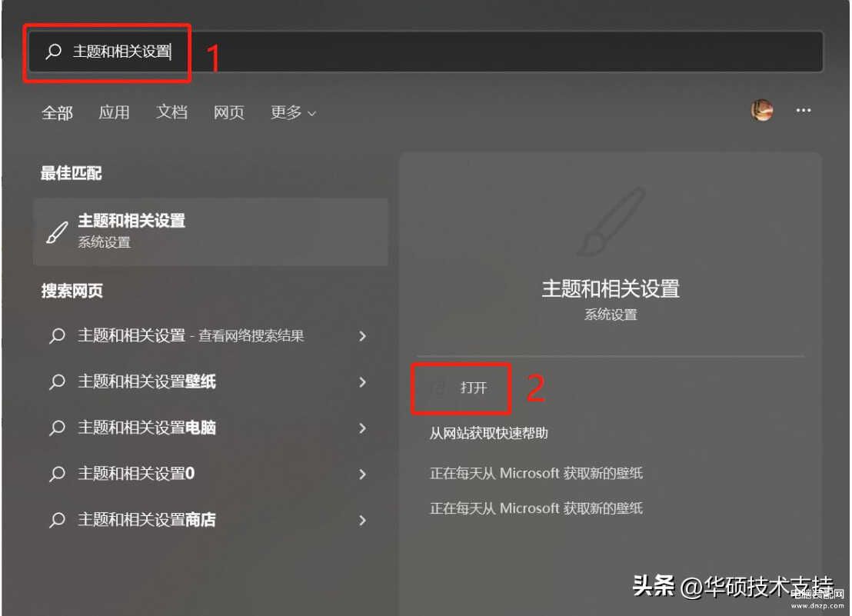Click search icon beside 主题和相关设置壁纸

[57, 382]
